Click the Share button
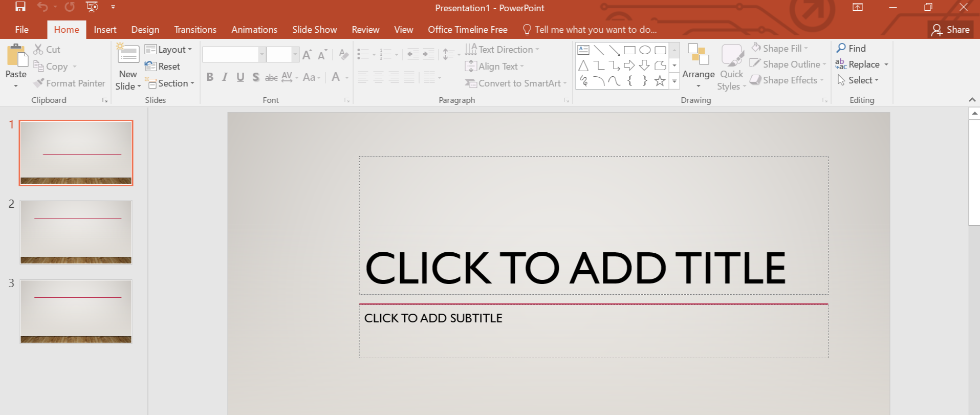Screen dimensions: 980x415 coord(950,30)
